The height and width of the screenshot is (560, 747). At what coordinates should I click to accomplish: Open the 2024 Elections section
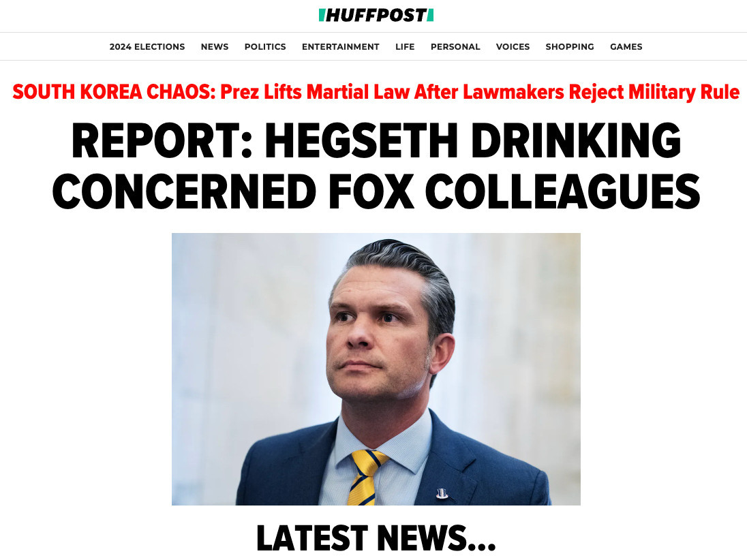click(x=147, y=46)
